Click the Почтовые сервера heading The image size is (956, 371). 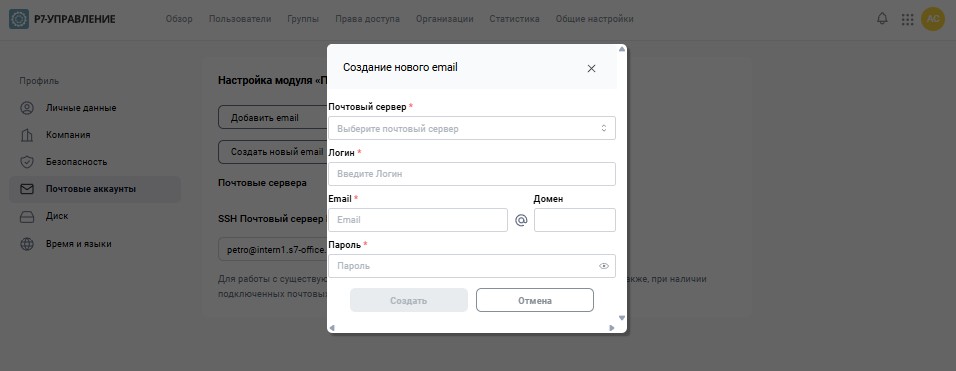click(x=262, y=183)
